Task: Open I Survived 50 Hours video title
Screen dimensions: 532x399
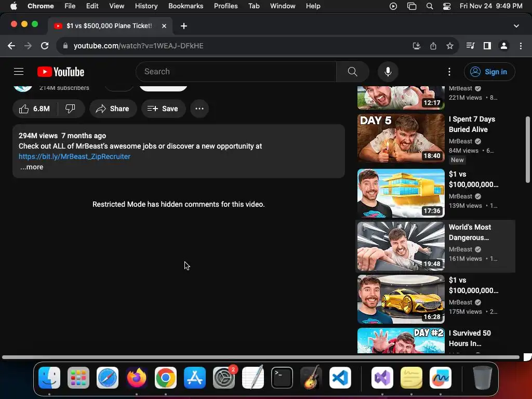Action: pos(470,338)
